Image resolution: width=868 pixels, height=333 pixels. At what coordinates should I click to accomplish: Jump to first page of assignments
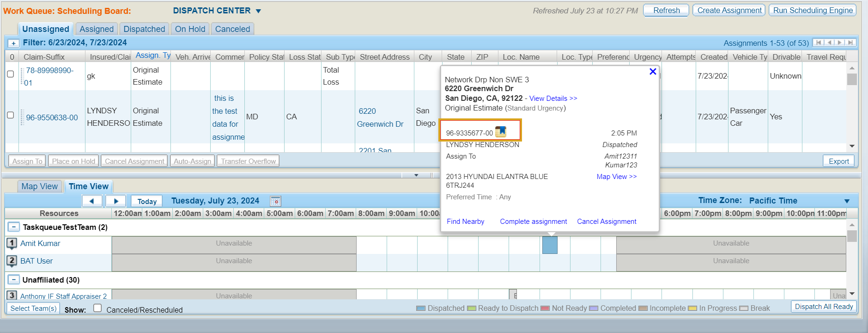(x=819, y=43)
